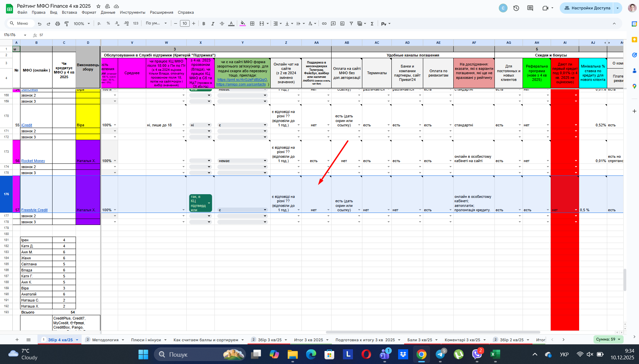This screenshot has width=639, height=364.
Task: Click the print icon
Action: (x=58, y=24)
